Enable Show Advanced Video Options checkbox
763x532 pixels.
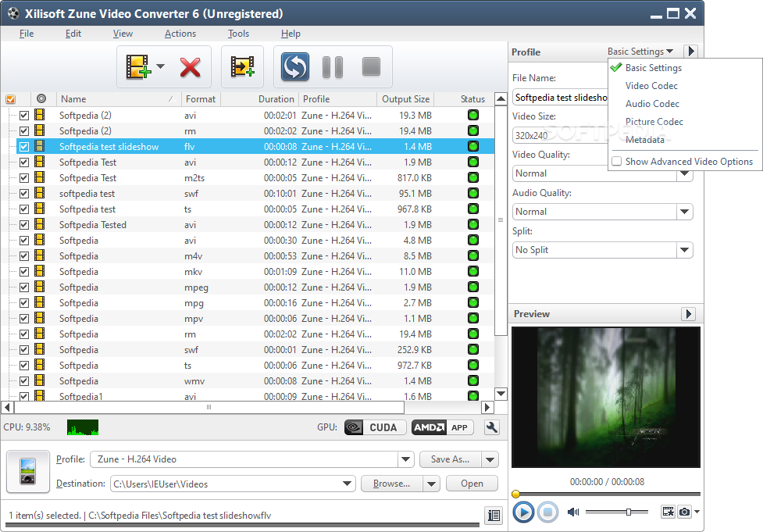(616, 161)
